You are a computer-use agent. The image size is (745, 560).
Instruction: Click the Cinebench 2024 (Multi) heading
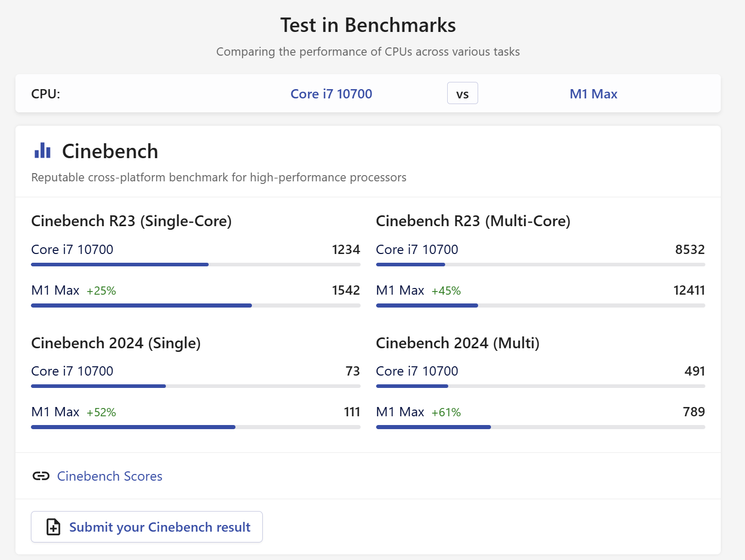click(x=458, y=343)
